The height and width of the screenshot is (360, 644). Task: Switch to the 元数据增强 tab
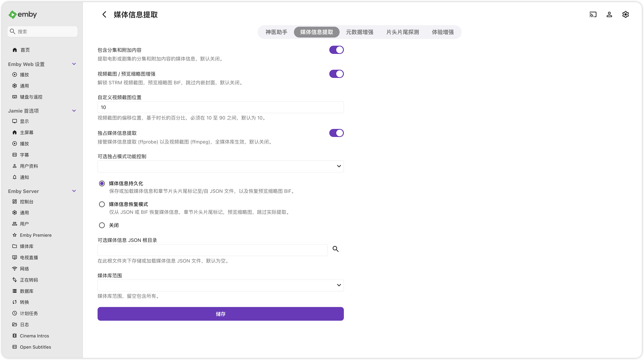tap(359, 32)
